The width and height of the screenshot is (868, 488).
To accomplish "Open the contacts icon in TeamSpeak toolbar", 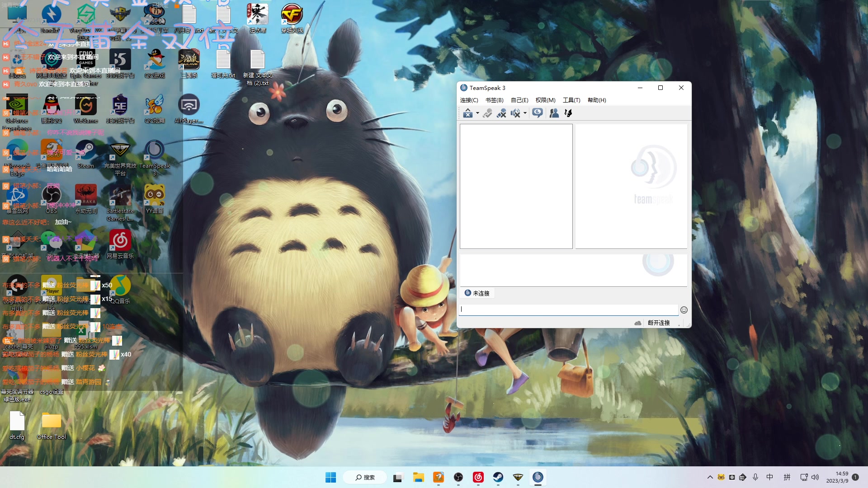I will pos(554,113).
